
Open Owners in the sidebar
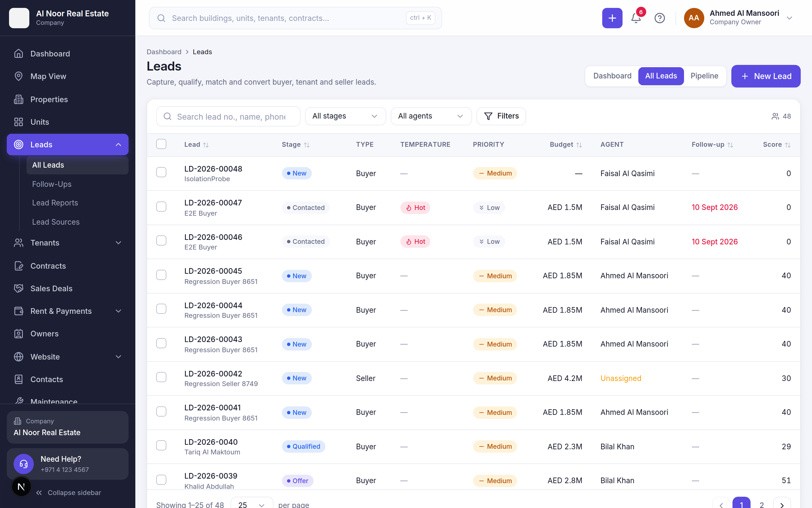click(x=68, y=334)
